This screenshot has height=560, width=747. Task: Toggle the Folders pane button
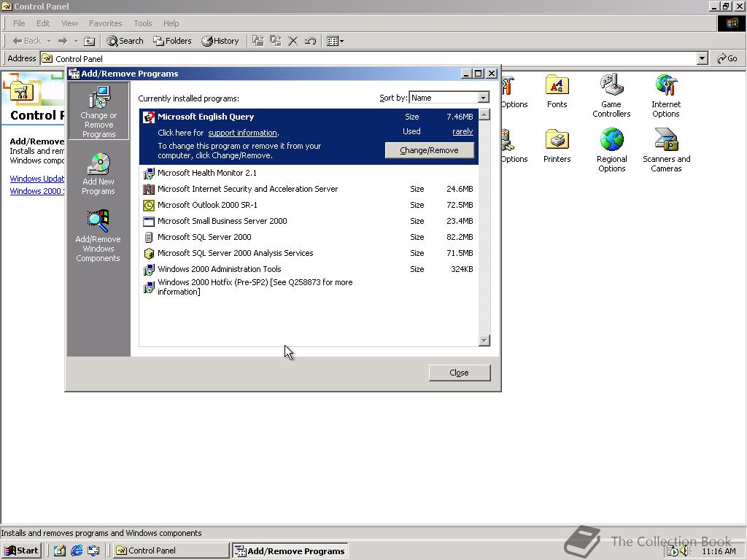(x=172, y=41)
